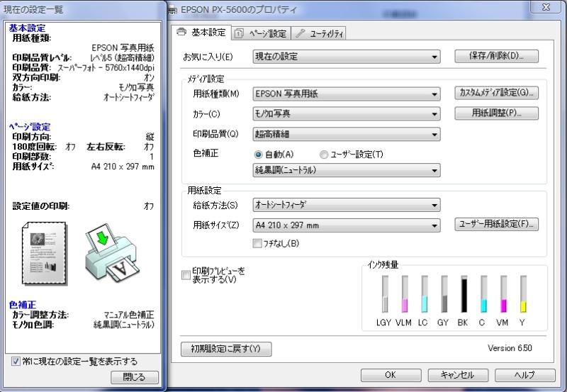Click the Y yellow ink level bar
The width and height of the screenshot is (567, 392).
[523, 294]
